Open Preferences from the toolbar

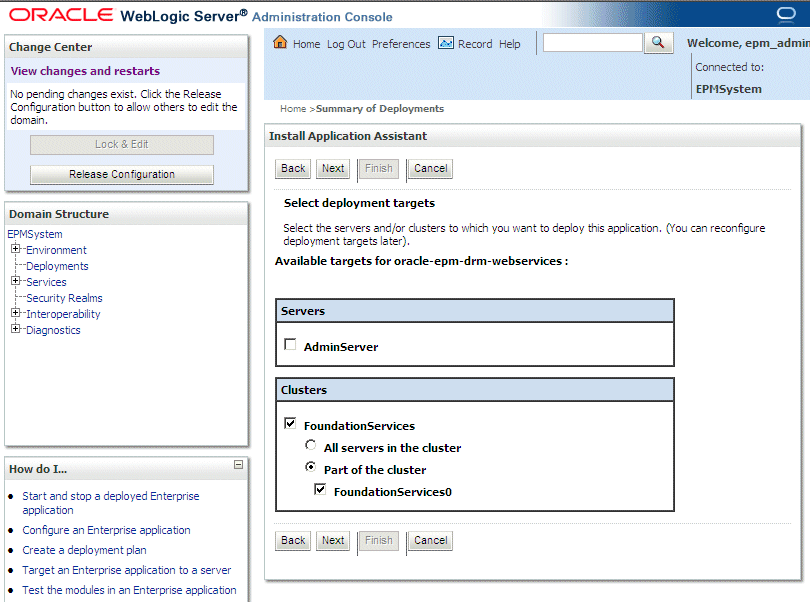(x=401, y=44)
